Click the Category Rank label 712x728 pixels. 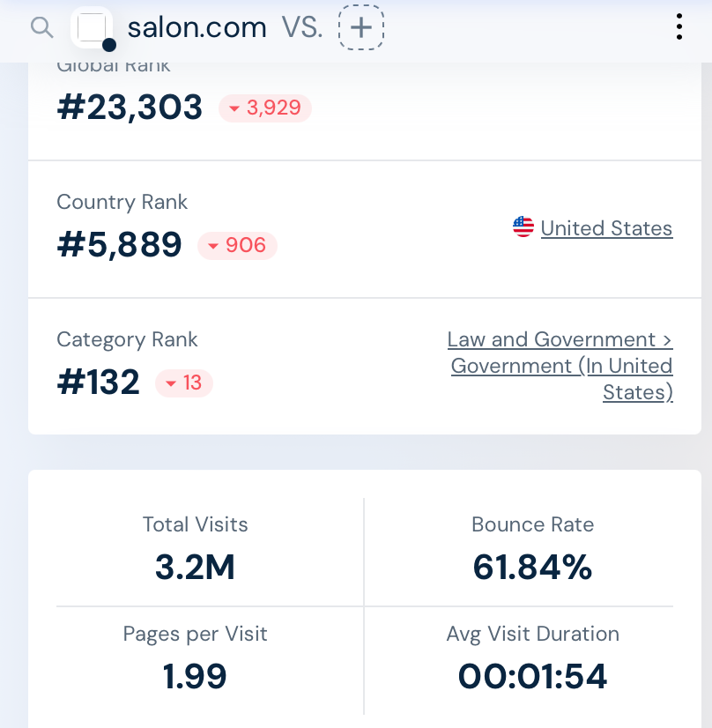coord(127,339)
